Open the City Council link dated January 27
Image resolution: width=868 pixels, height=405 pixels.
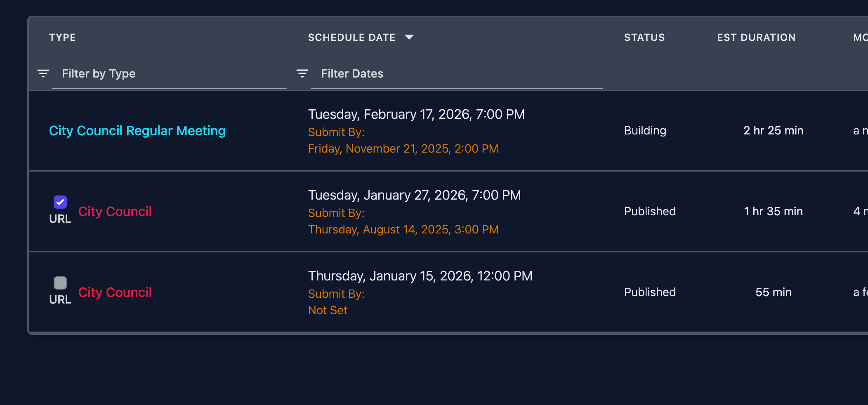115,212
